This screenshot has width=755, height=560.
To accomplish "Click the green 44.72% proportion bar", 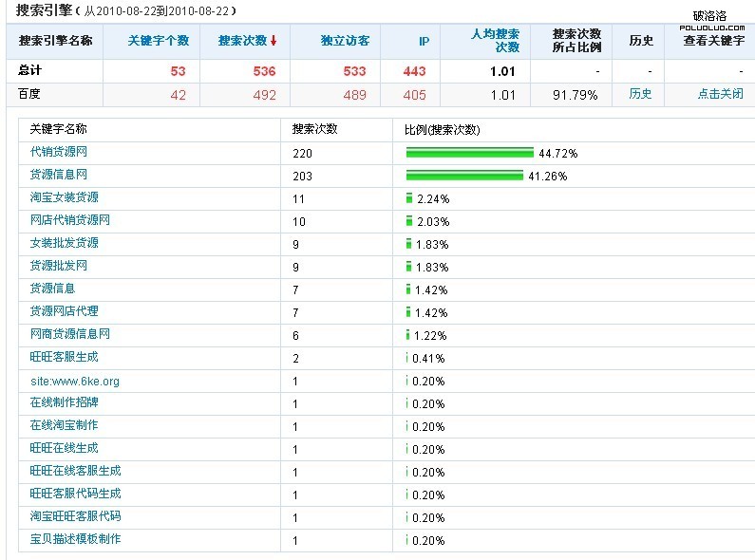I will [469, 152].
